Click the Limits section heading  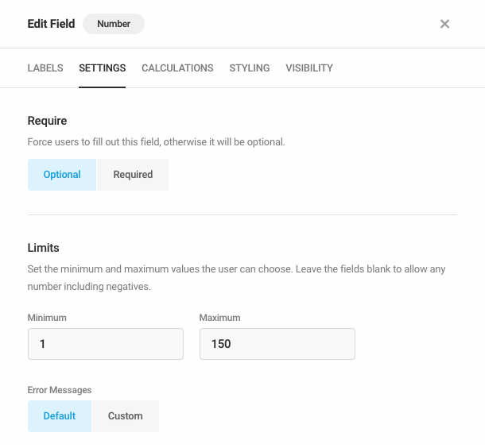43,248
